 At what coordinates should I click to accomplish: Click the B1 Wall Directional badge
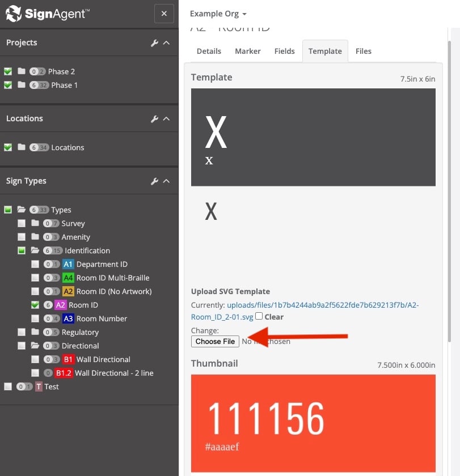[68, 359]
